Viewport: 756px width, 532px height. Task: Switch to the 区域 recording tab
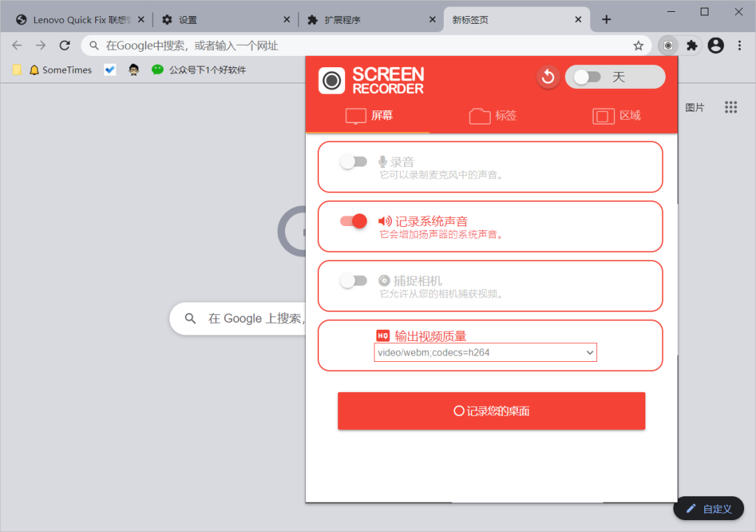pyautogui.click(x=616, y=115)
